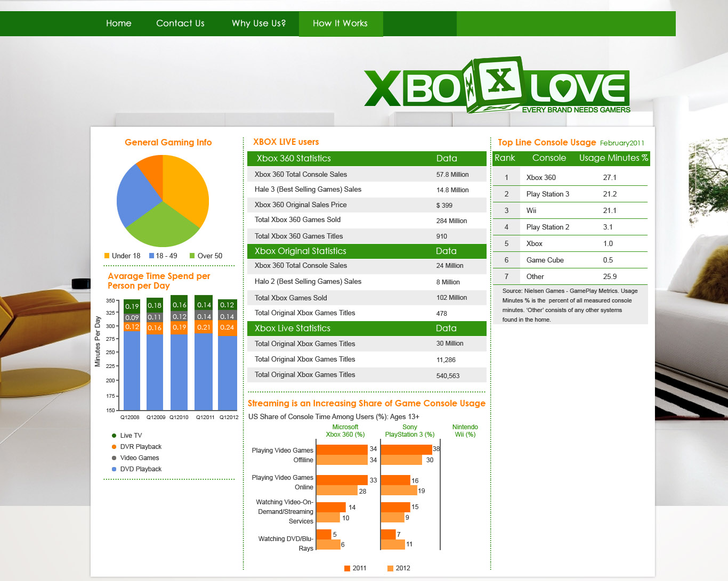Click the General Gaming Info pie chart
728x581 pixels.
tap(163, 201)
